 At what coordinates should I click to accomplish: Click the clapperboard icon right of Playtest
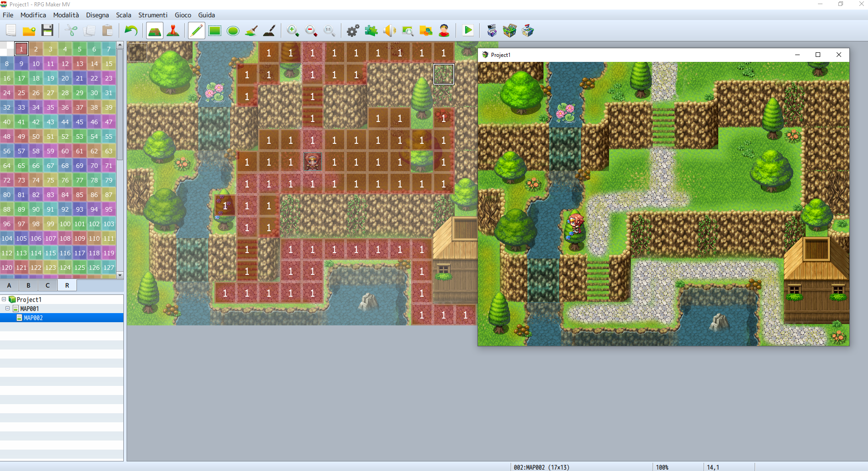pyautogui.click(x=492, y=30)
